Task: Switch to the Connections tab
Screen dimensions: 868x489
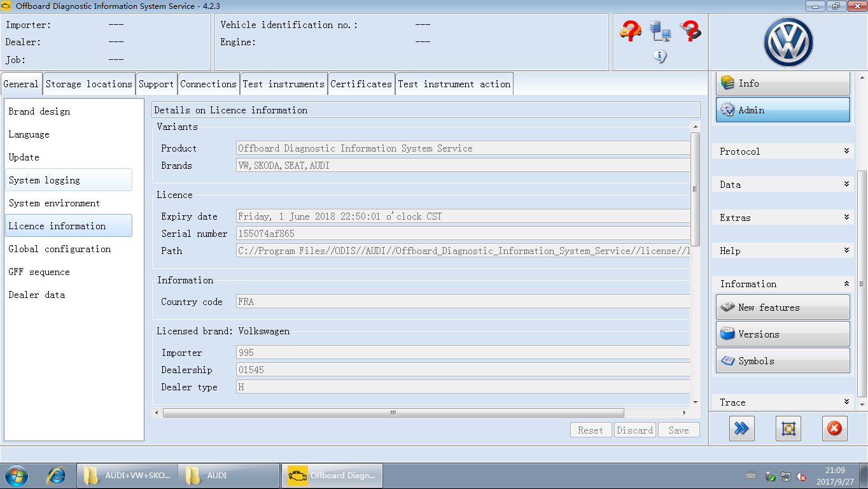Action: [x=208, y=84]
